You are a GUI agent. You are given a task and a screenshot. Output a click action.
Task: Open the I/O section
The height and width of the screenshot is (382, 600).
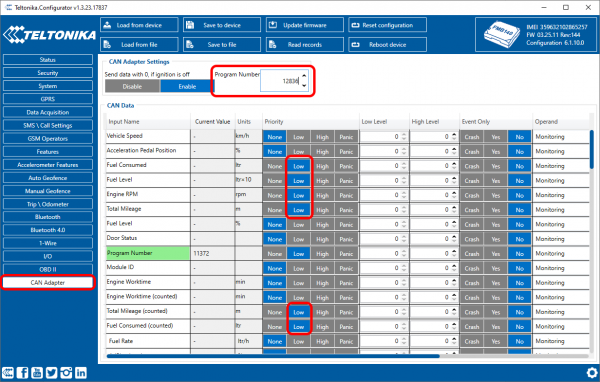(x=48, y=256)
